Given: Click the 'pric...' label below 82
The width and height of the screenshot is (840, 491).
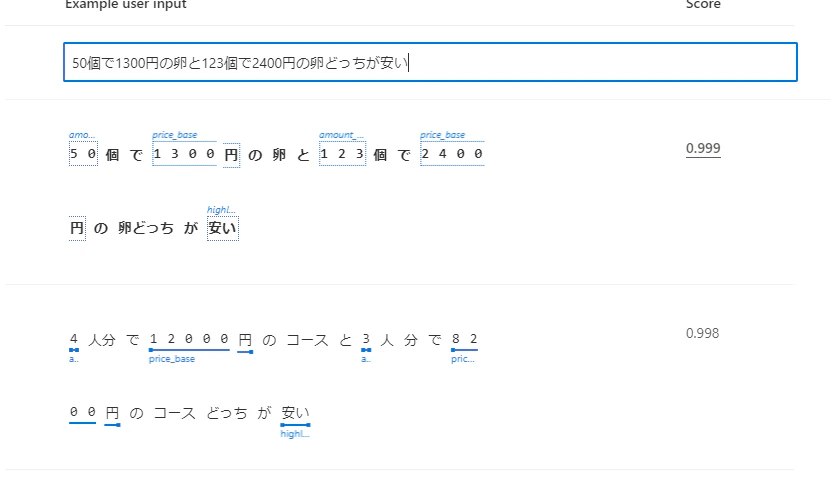Looking at the screenshot, I should 462,359.
